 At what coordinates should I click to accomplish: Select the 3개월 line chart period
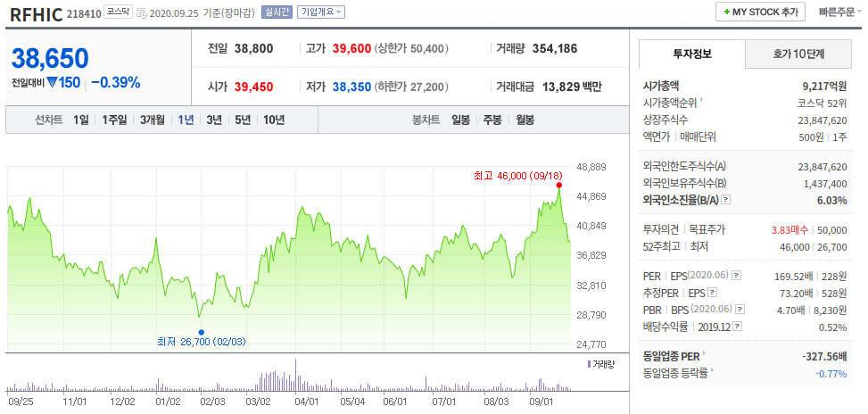(x=153, y=120)
